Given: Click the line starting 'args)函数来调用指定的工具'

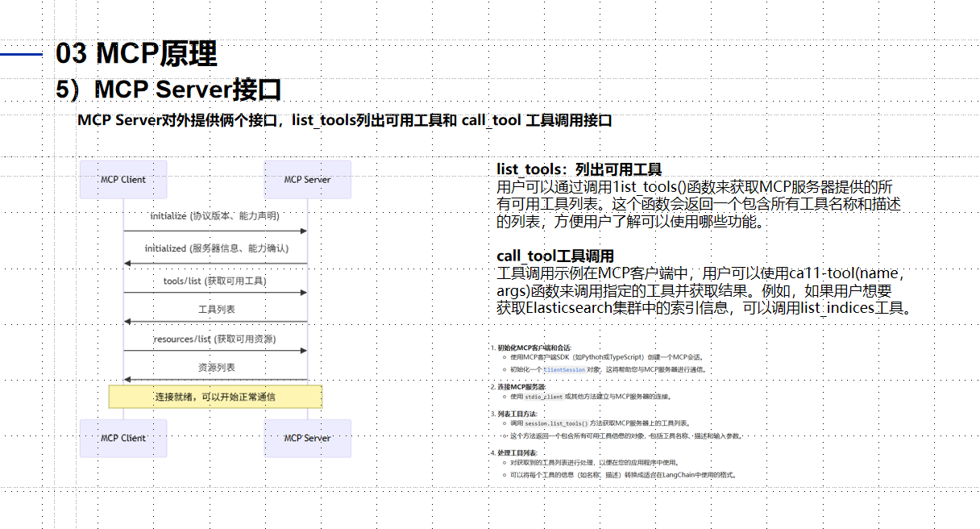Looking at the screenshot, I should (x=694, y=290).
